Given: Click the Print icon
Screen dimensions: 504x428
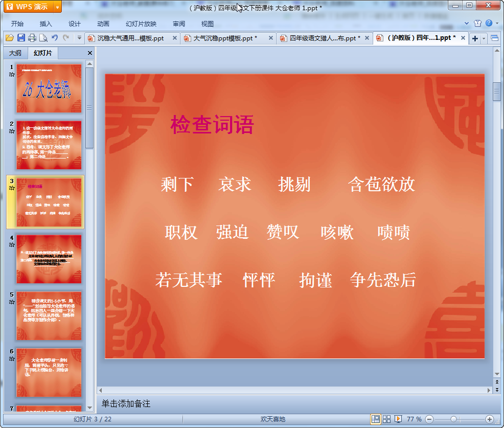Looking at the screenshot, I should pos(32,38).
